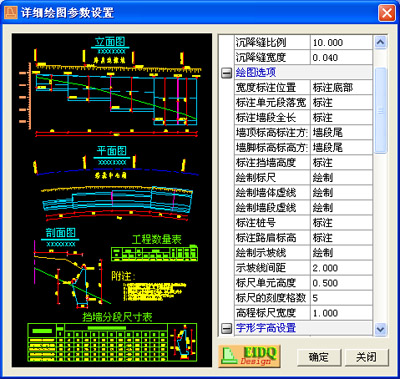Image resolution: width=400 pixels, height=379 pixels.
Task: Toggle the 标注桩号 value
Action: coord(341,223)
